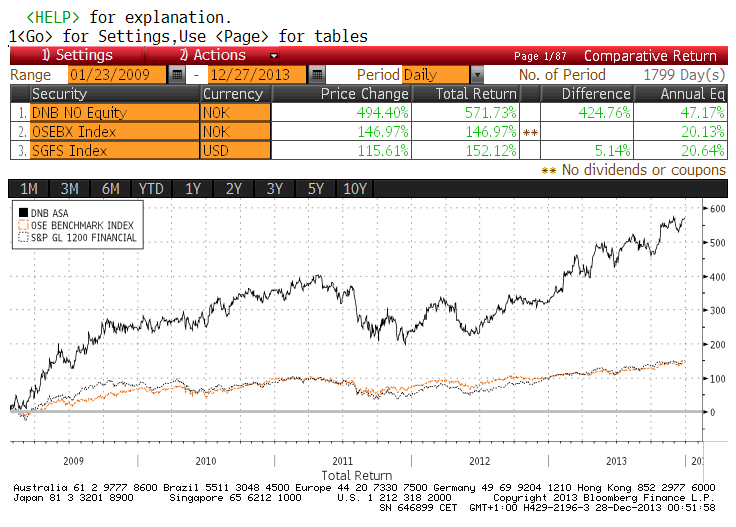Viewport: 736px width, 527px height.
Task: Edit the OSEBX Index security field
Action: click(115, 131)
